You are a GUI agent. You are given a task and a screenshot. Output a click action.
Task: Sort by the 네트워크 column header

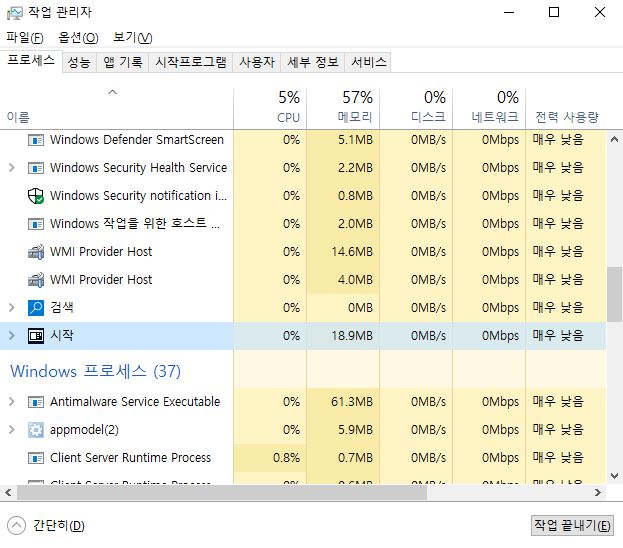[x=489, y=108]
